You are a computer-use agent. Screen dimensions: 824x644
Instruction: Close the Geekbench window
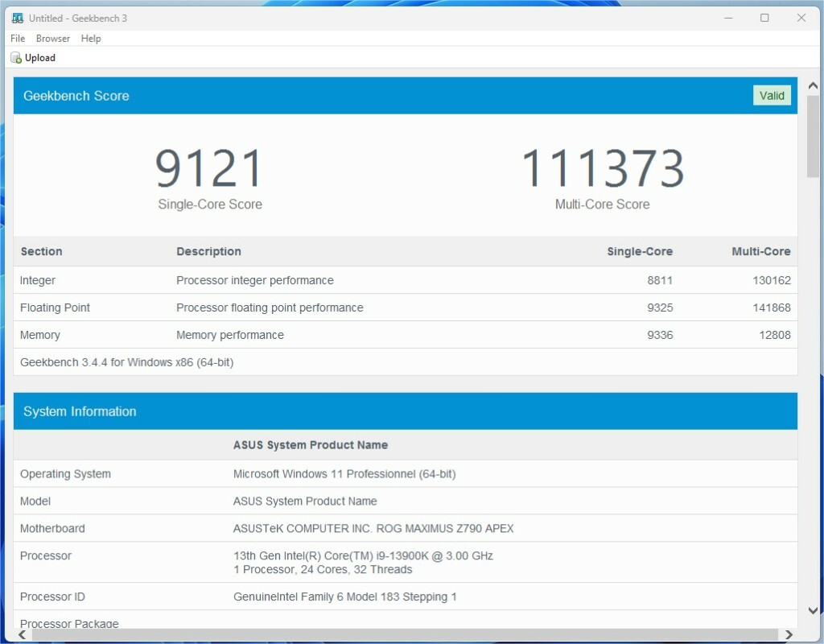pyautogui.click(x=801, y=18)
